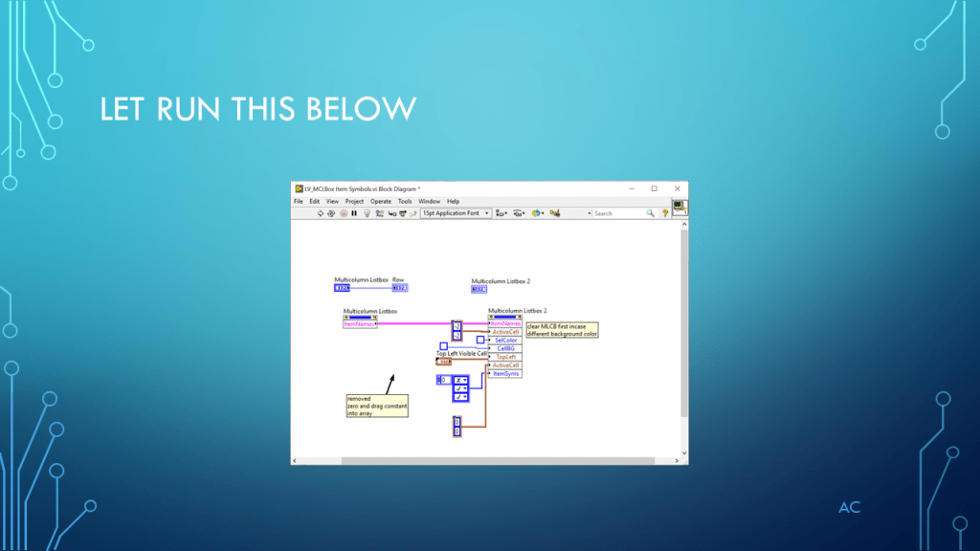
Task: Open the Tools menu
Action: [405, 202]
